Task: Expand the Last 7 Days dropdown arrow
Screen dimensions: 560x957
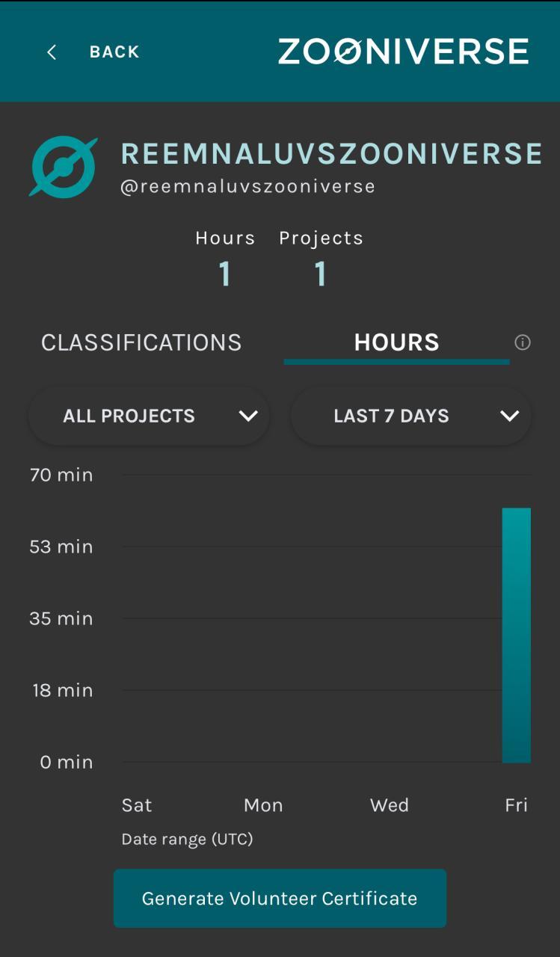Action: 510,416
